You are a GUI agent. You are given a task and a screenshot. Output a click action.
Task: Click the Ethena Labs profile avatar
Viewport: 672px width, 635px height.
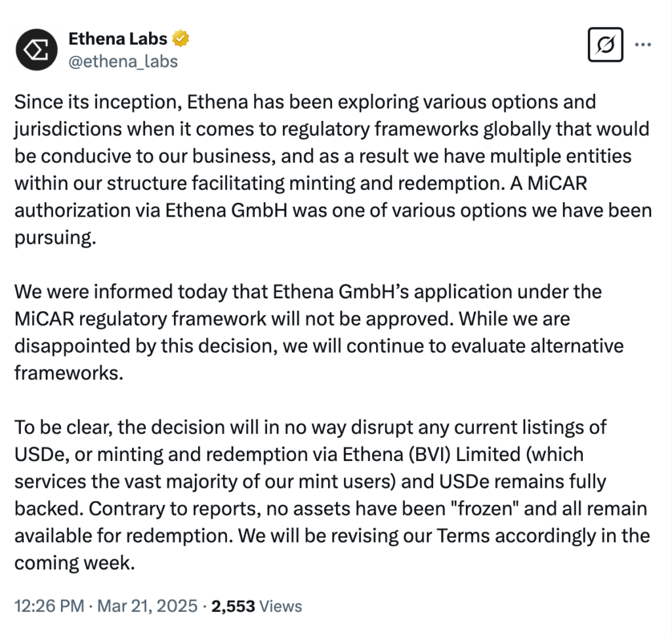(37, 49)
